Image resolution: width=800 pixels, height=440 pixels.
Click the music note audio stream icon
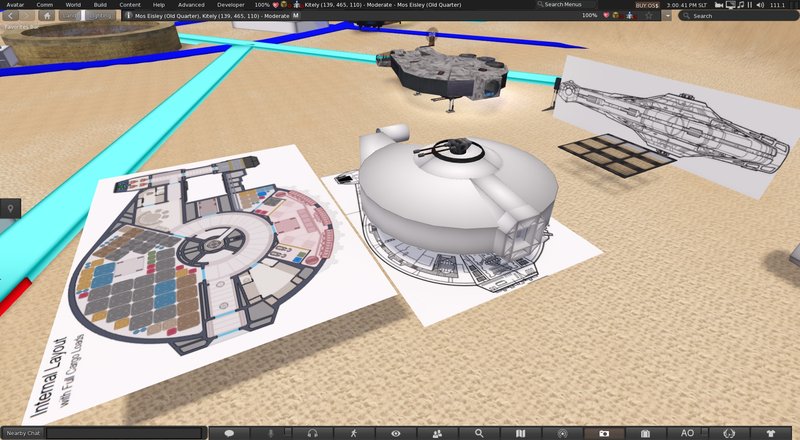pos(741,5)
